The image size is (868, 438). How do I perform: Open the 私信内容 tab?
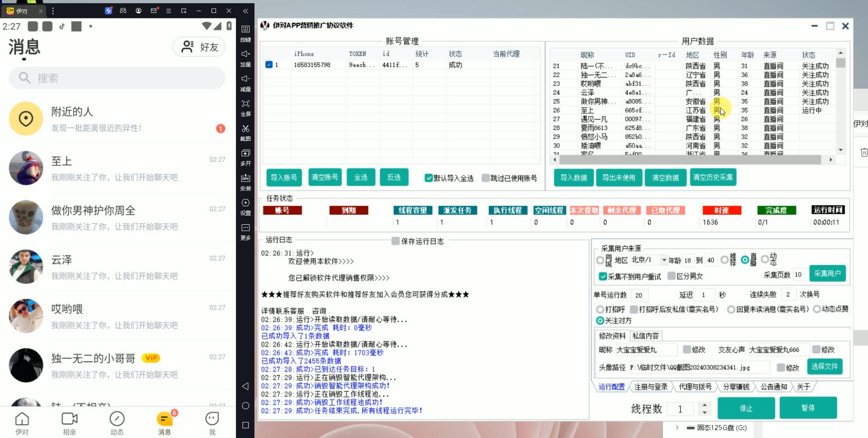(645, 336)
